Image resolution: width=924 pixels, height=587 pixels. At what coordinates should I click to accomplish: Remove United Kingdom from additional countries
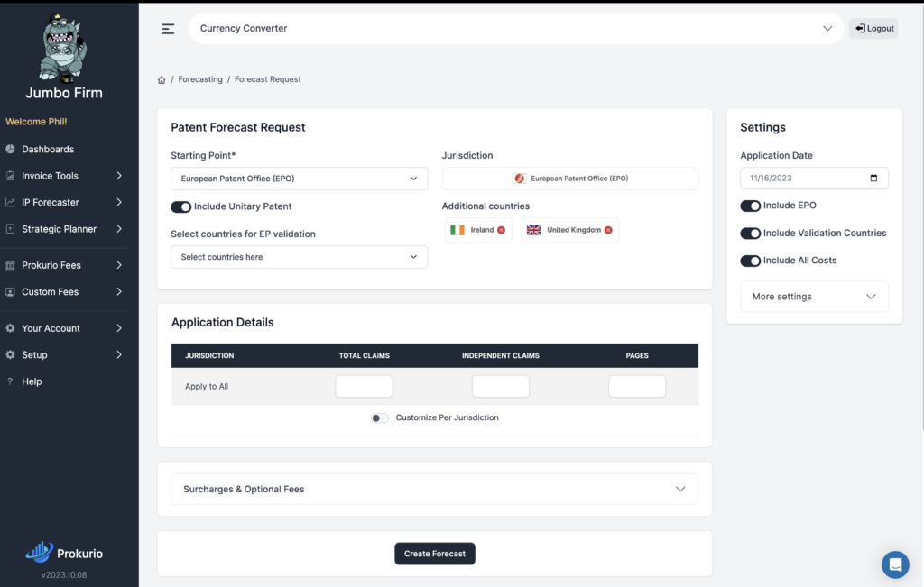pos(608,230)
